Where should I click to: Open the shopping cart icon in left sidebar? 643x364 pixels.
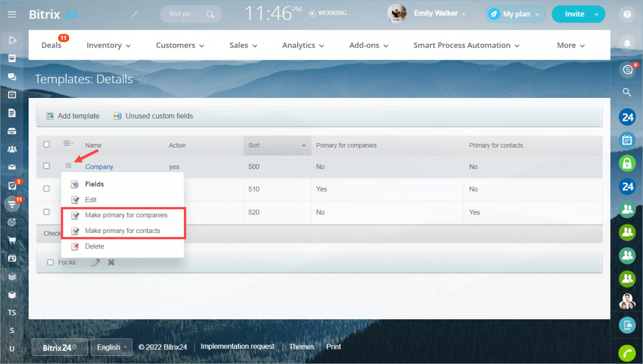pos(12,240)
